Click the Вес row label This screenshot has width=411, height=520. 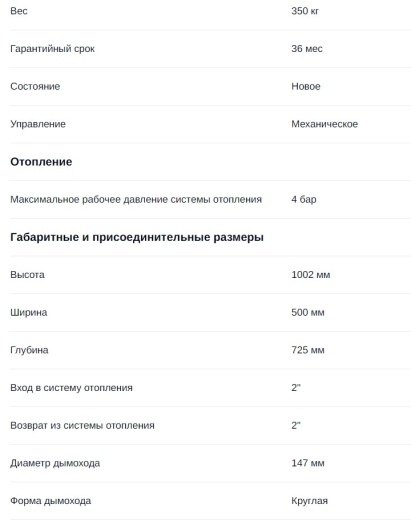[x=19, y=11]
